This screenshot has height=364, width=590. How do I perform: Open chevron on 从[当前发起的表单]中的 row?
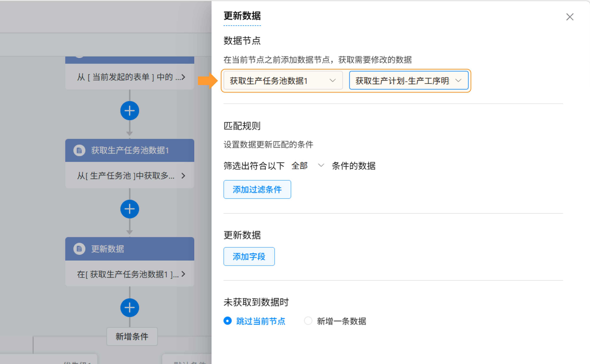click(x=183, y=77)
